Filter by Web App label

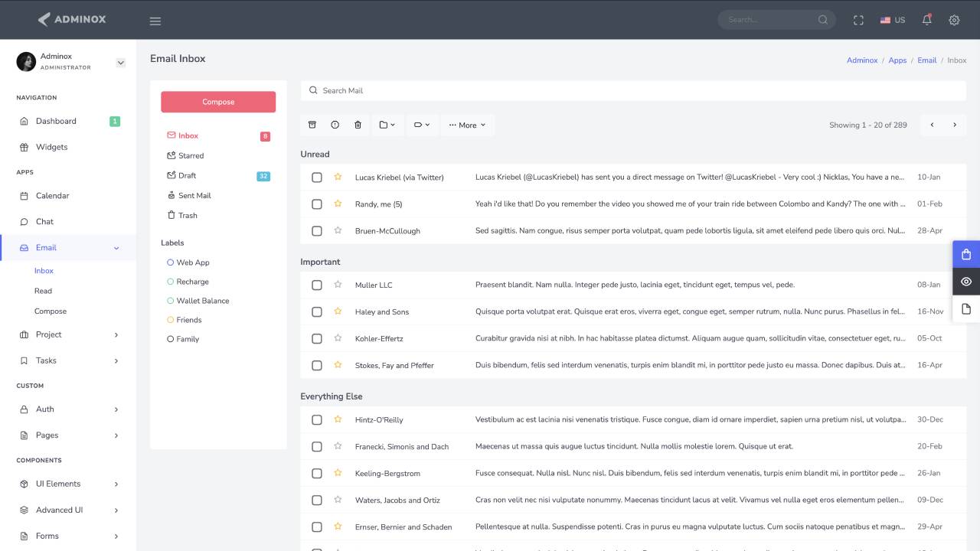[x=188, y=262]
